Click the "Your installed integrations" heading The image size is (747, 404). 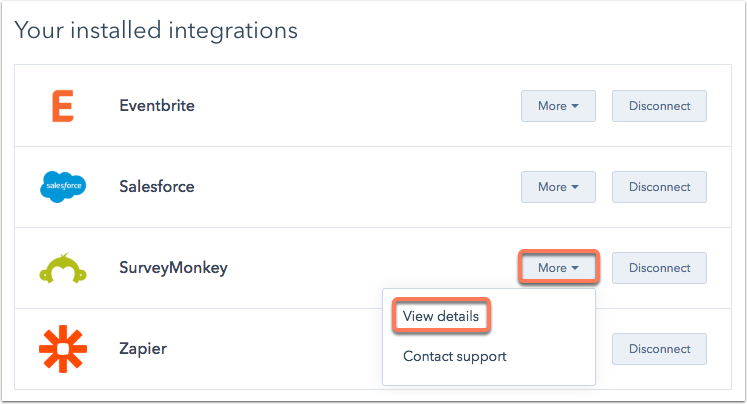coord(156,30)
